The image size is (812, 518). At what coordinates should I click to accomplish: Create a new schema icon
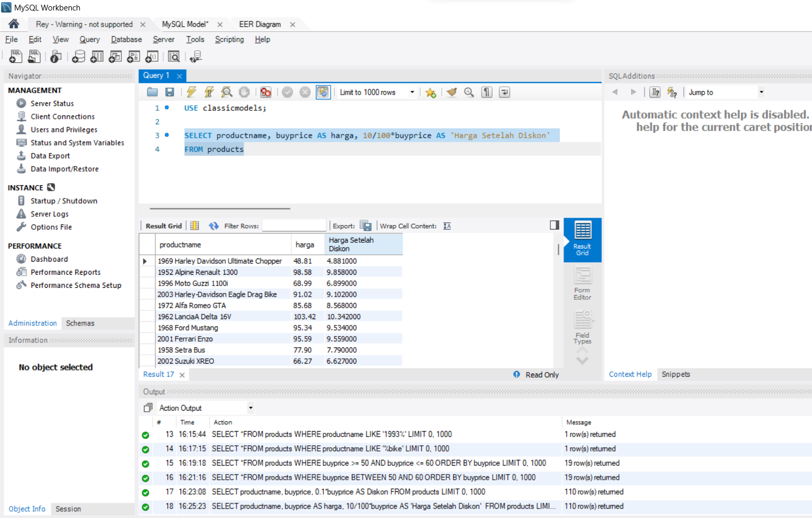coord(78,57)
